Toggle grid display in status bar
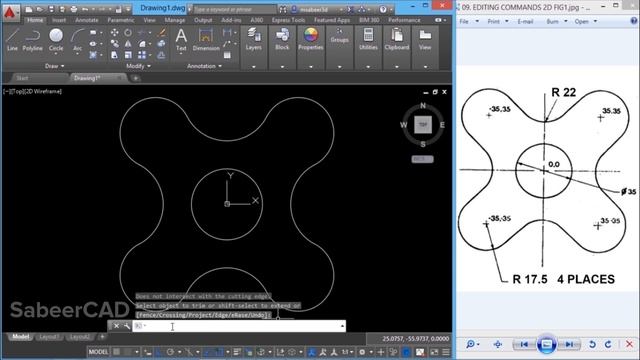The image size is (640, 360). (116, 352)
